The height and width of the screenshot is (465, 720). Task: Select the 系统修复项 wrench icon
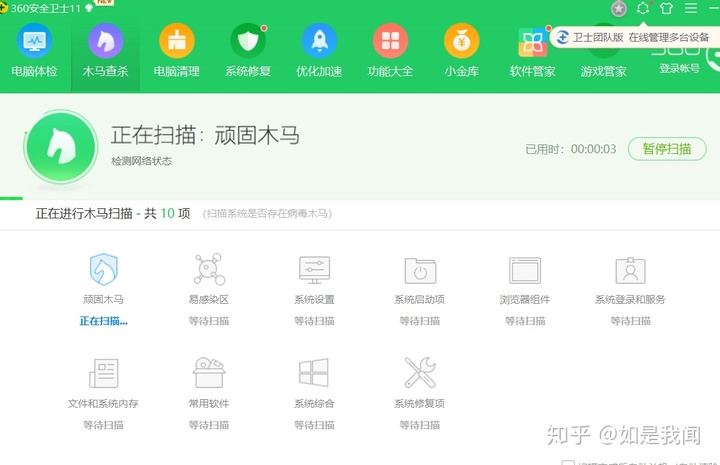[420, 372]
